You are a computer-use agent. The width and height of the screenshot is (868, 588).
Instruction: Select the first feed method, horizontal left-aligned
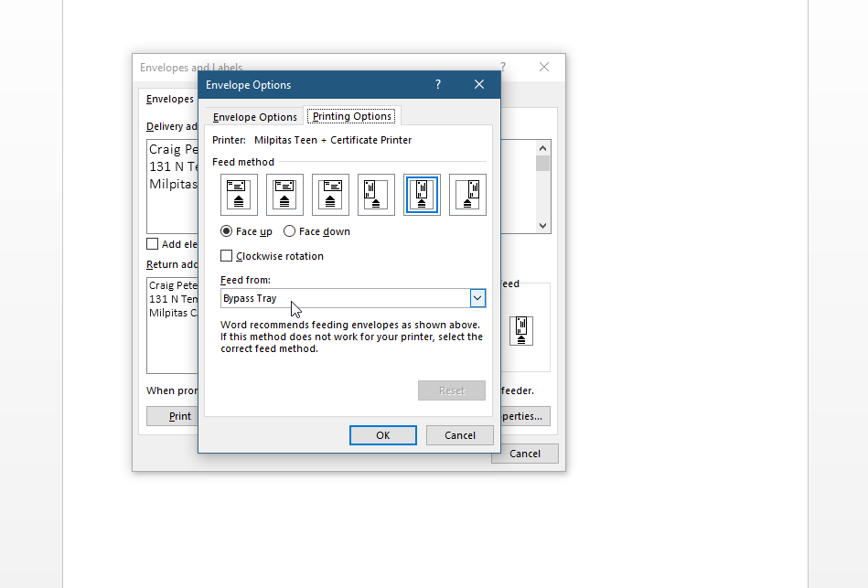pyautogui.click(x=239, y=195)
